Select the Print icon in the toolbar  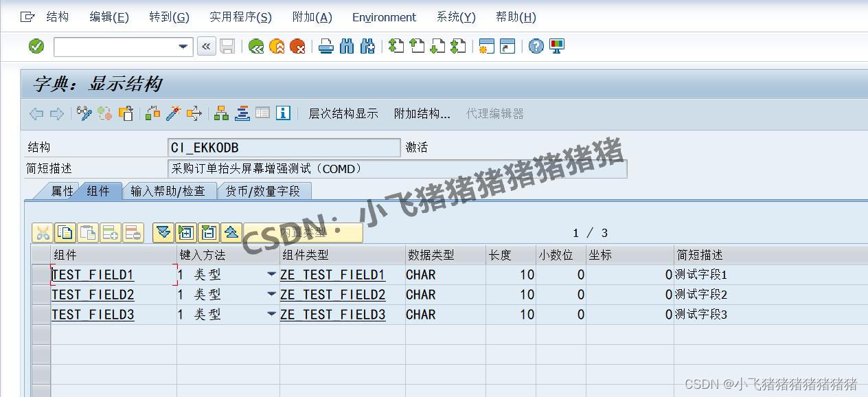[x=325, y=46]
